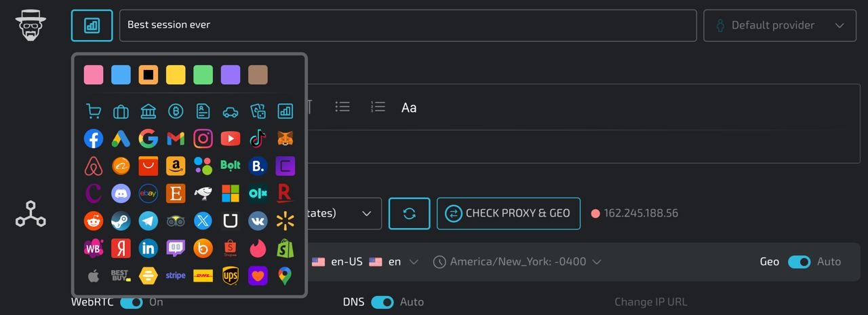This screenshot has width=868, height=315.
Task: Select the Facebook icon in picker
Action: (x=94, y=138)
